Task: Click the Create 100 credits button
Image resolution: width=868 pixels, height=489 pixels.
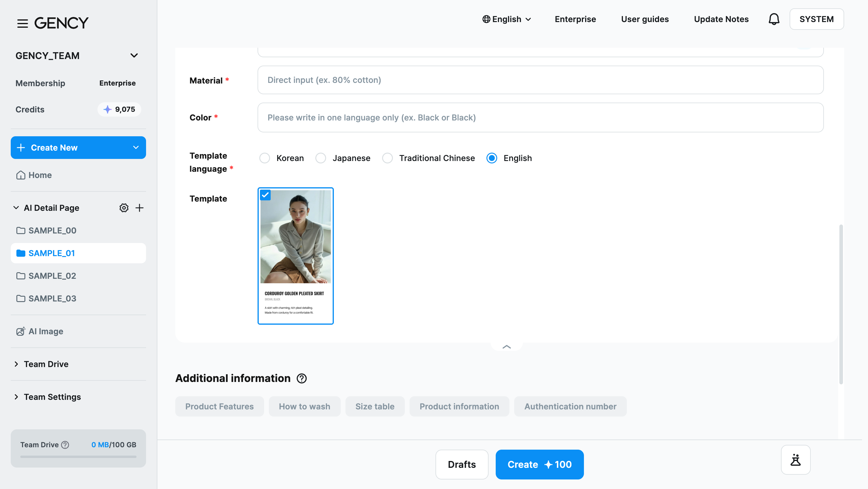Action: [540, 464]
